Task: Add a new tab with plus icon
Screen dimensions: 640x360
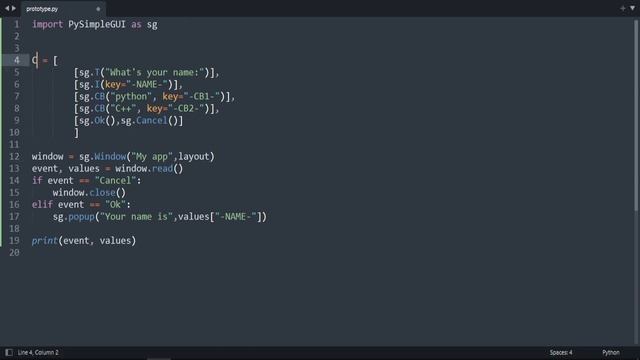Action: [x=622, y=8]
